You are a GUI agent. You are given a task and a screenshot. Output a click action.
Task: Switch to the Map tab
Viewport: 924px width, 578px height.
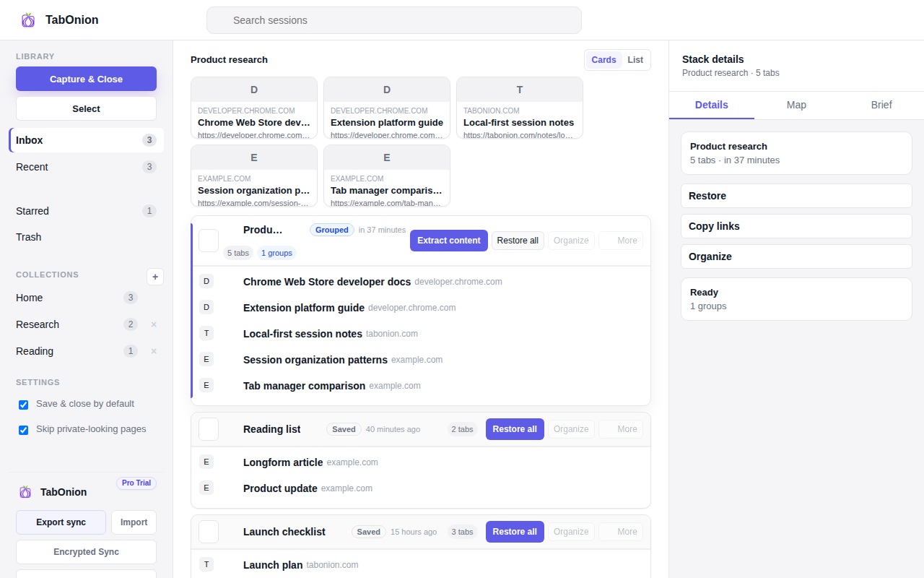coord(796,105)
